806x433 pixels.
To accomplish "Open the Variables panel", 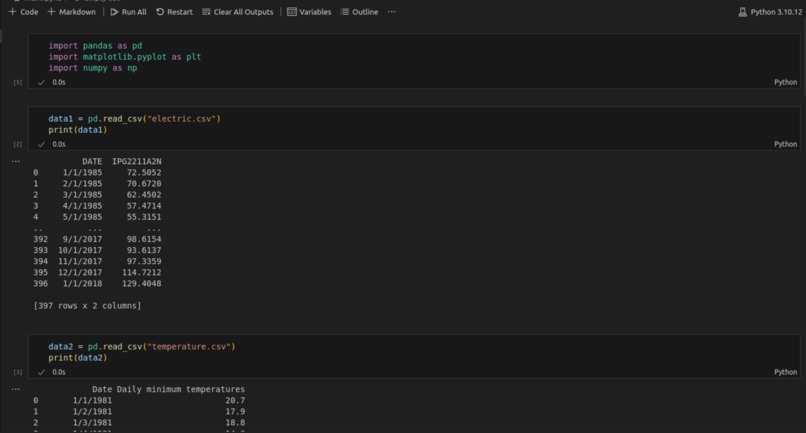I will [309, 12].
